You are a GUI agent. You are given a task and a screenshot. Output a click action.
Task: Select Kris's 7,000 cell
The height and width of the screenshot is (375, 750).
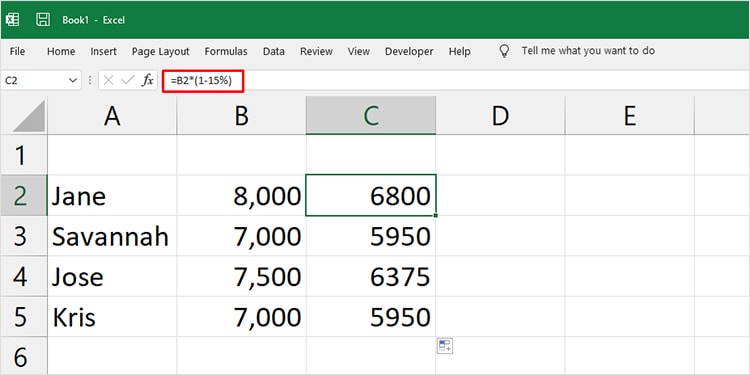pos(242,316)
